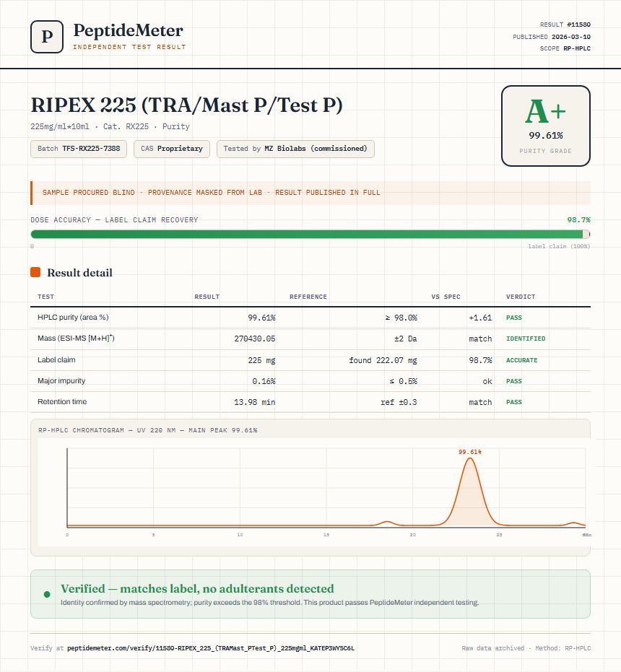Select the HPLC purity (area %) row label
This screenshot has height=672, width=621.
(73, 317)
